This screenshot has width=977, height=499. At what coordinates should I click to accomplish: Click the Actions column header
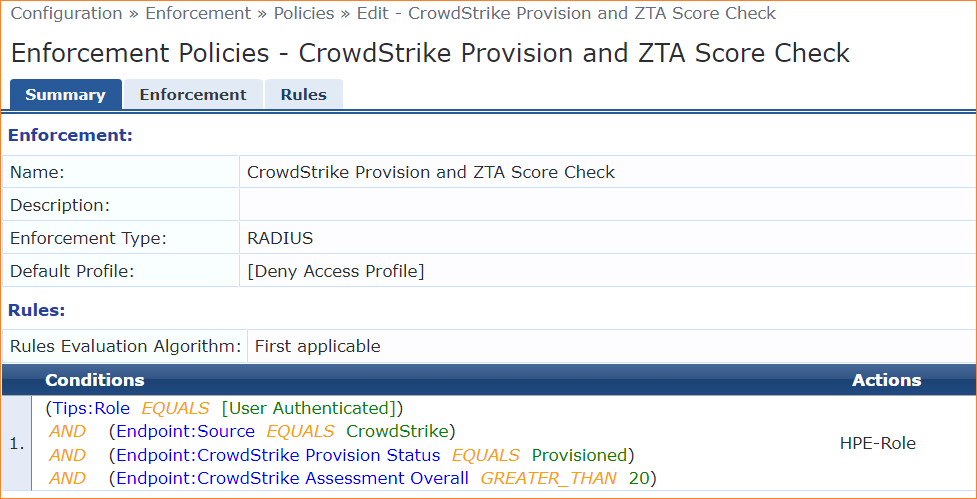[887, 380]
